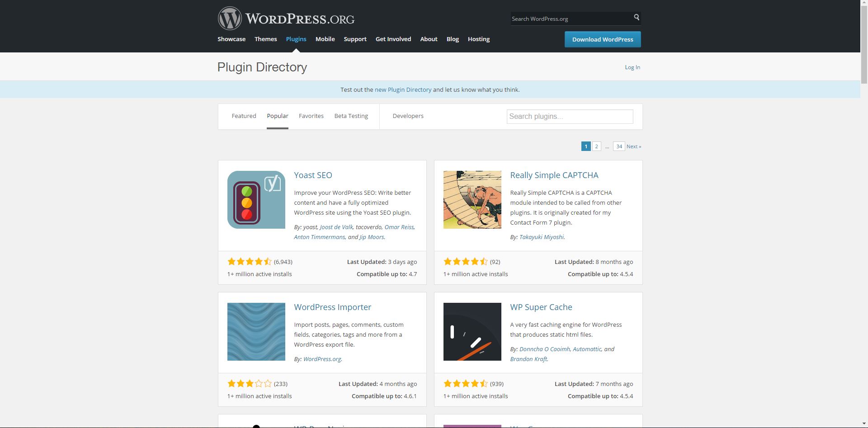Go to the Support menu
868x428 pixels.
(x=355, y=39)
